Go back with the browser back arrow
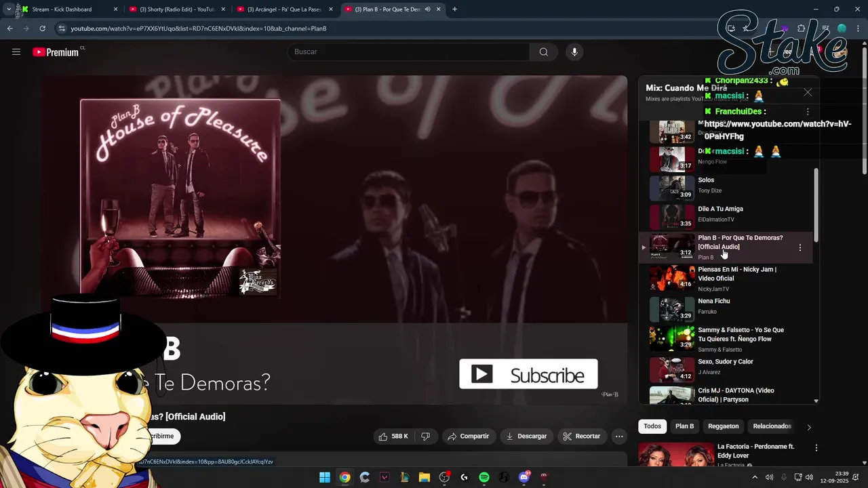Image resolution: width=868 pixels, height=488 pixels. click(9, 28)
